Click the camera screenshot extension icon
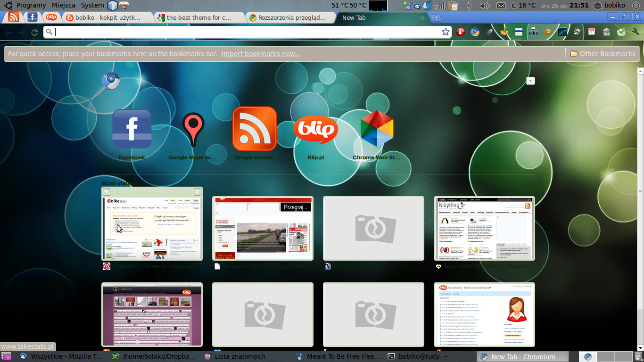Image resolution: width=644 pixels, height=362 pixels. tap(533, 32)
